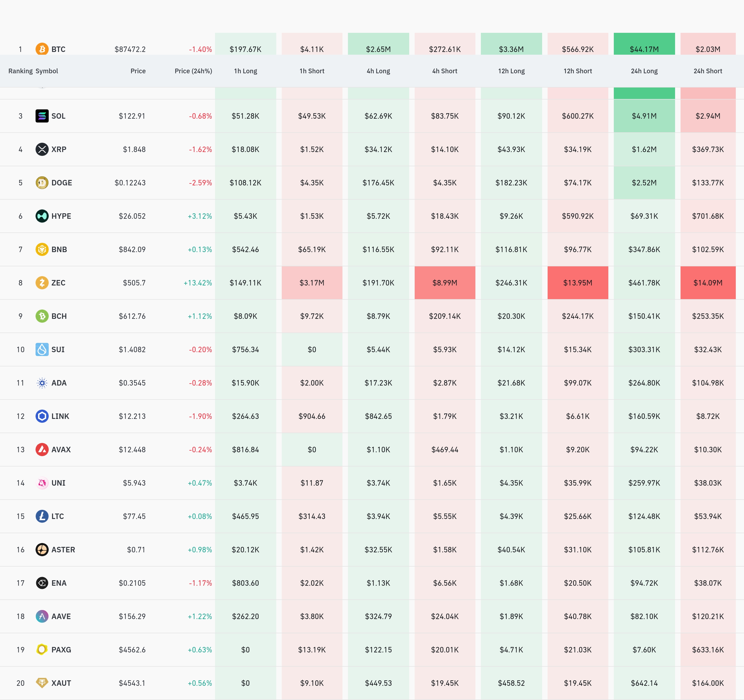Viewport: 744px width, 700px height.
Task: Click the XRP coin icon
Action: tap(42, 149)
